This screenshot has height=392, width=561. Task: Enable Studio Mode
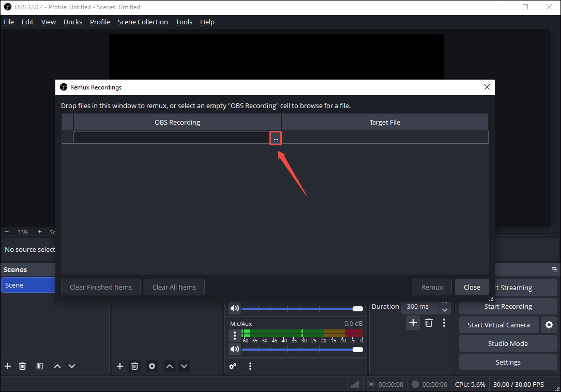coord(507,343)
